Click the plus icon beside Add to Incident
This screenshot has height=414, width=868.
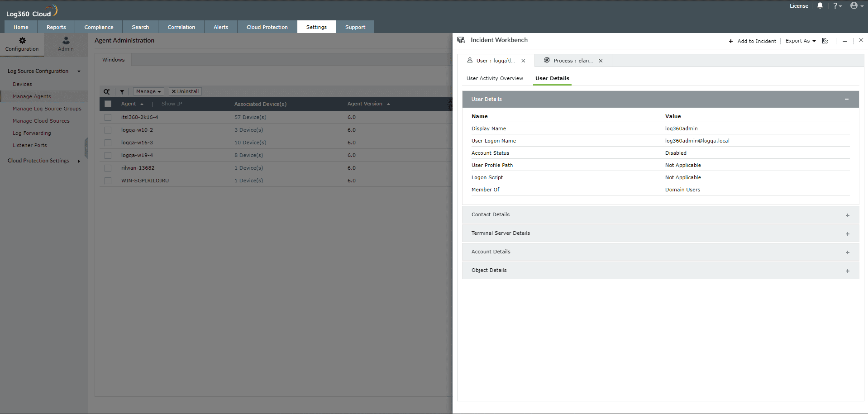point(730,41)
